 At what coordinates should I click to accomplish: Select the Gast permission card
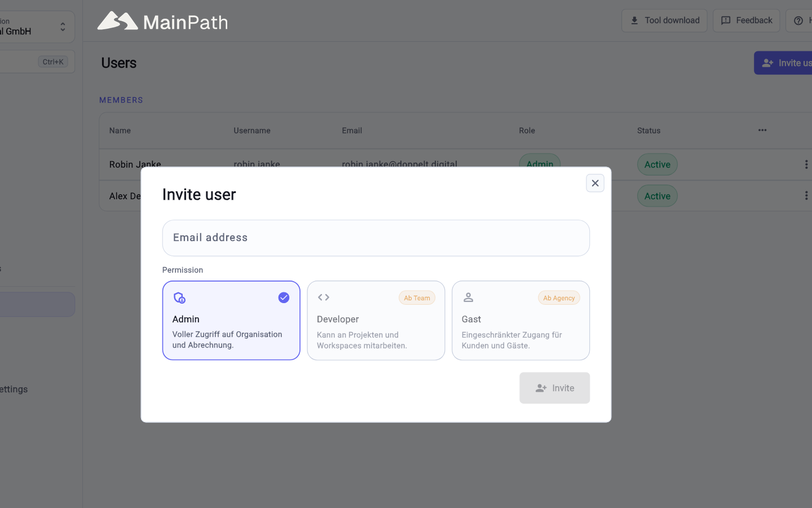point(520,320)
